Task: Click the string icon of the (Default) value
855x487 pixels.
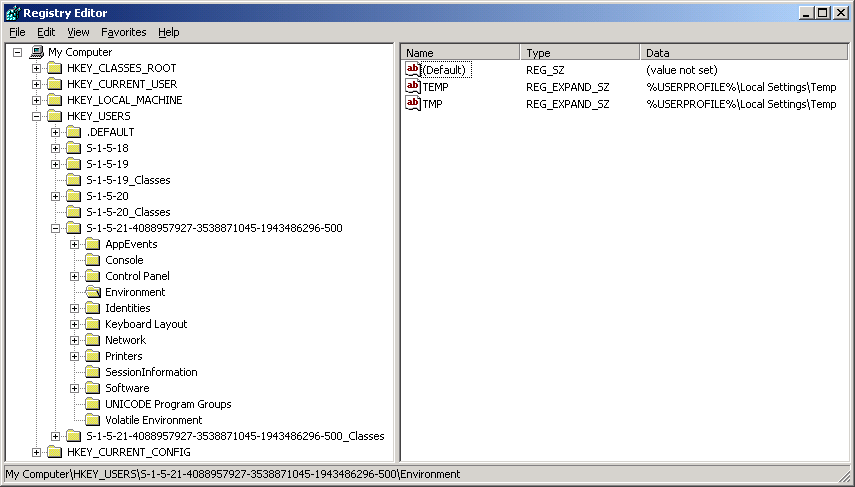Action: click(413, 69)
